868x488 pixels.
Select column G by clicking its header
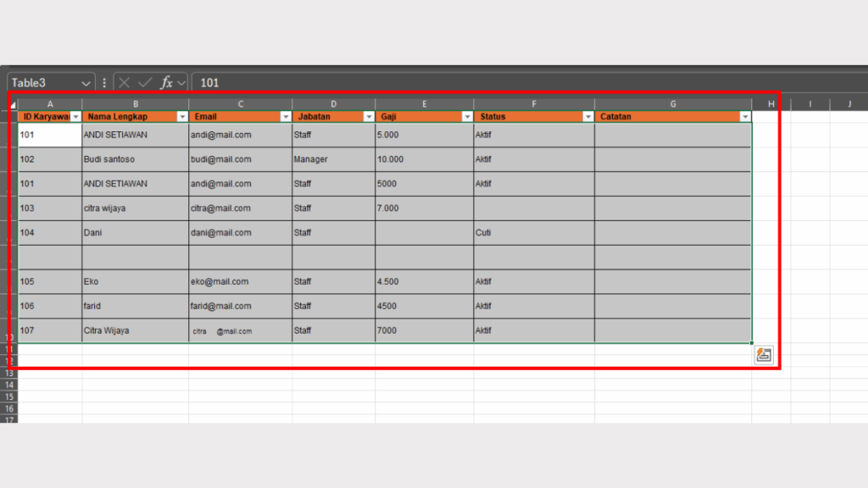[x=673, y=103]
